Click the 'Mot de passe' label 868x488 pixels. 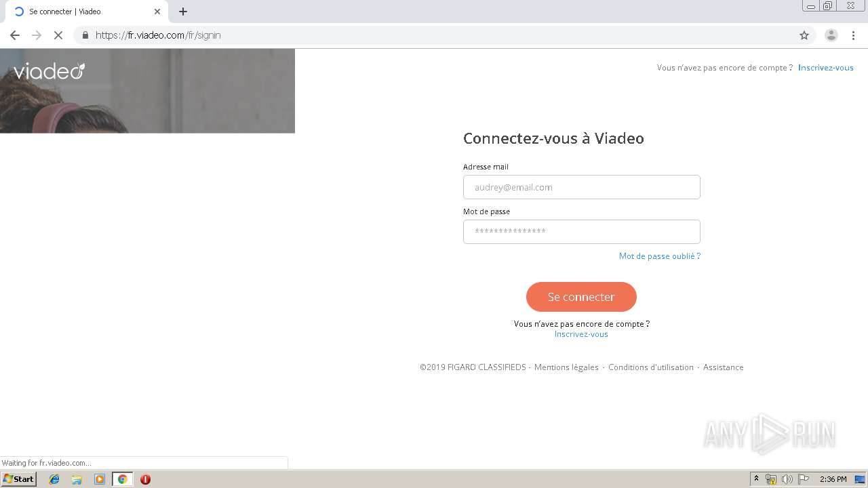(486, 211)
